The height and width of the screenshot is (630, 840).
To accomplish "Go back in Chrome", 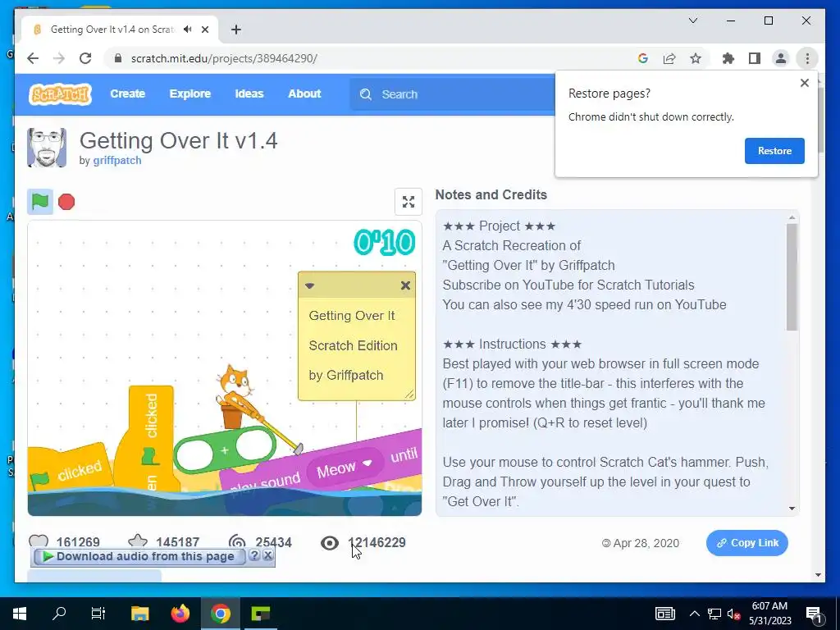I will pyautogui.click(x=33, y=58).
